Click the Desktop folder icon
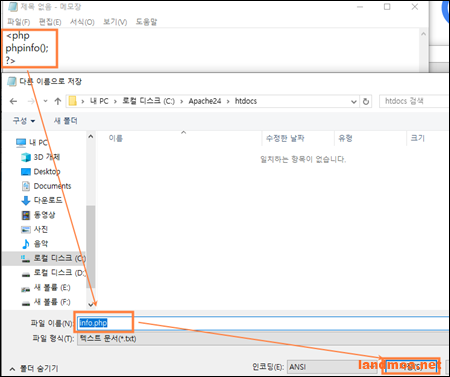Viewport: 450px width, 377px height. [x=26, y=172]
